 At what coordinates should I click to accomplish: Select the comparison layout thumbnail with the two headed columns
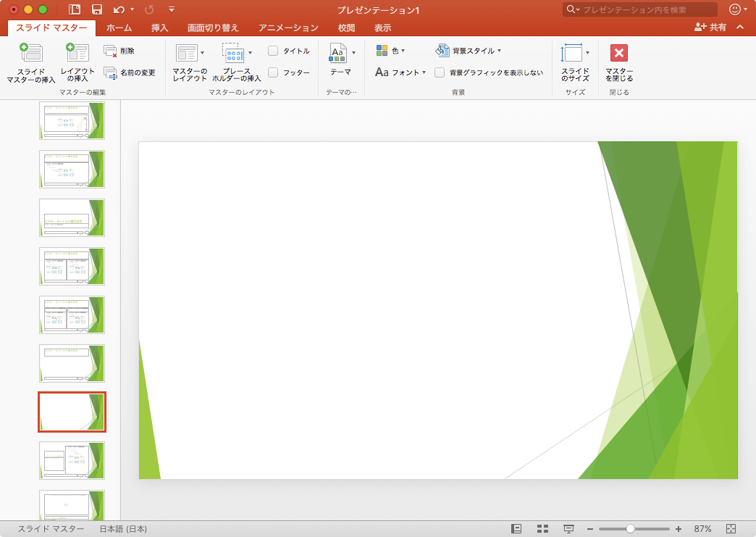point(72,315)
